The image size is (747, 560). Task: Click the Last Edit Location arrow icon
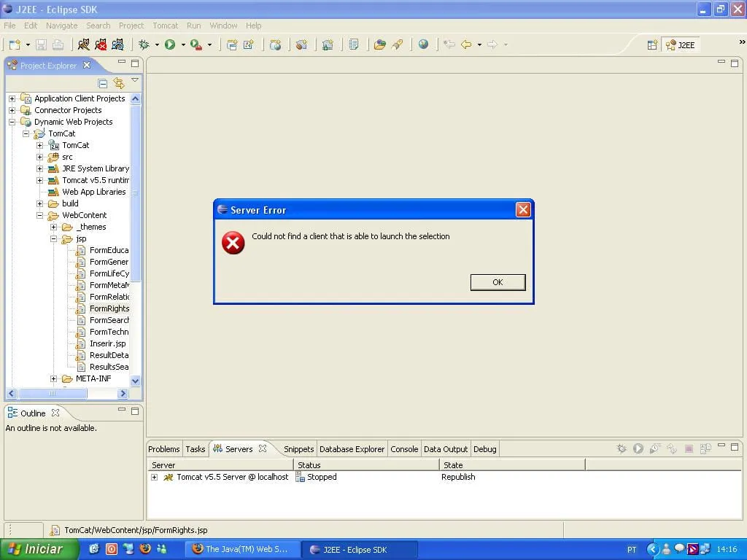449,44
